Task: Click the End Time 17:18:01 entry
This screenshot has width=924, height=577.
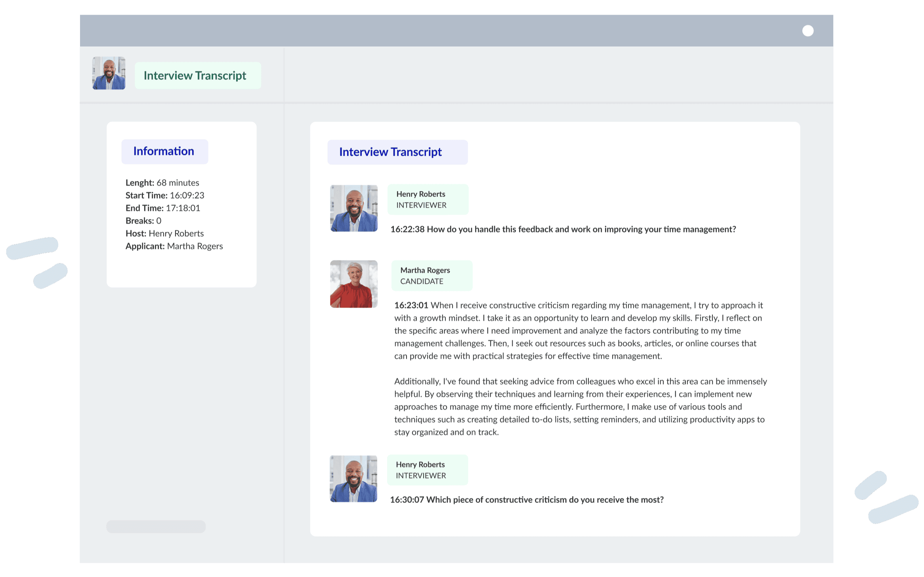Action: pyautogui.click(x=163, y=208)
